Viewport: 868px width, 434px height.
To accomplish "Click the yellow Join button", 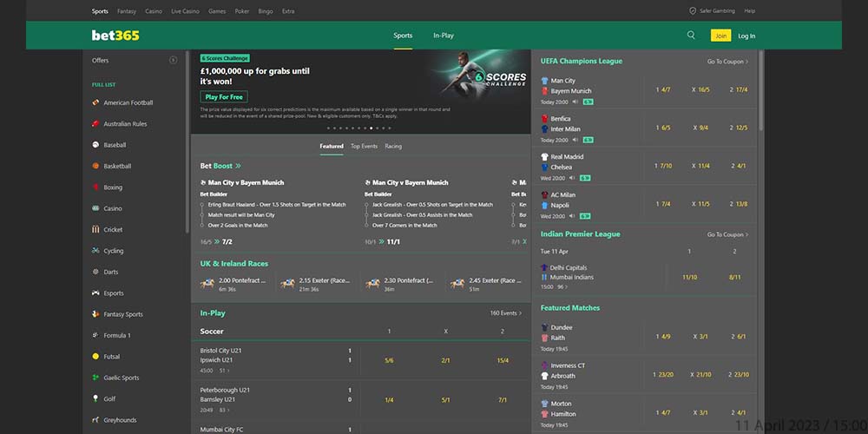I will pyautogui.click(x=720, y=36).
